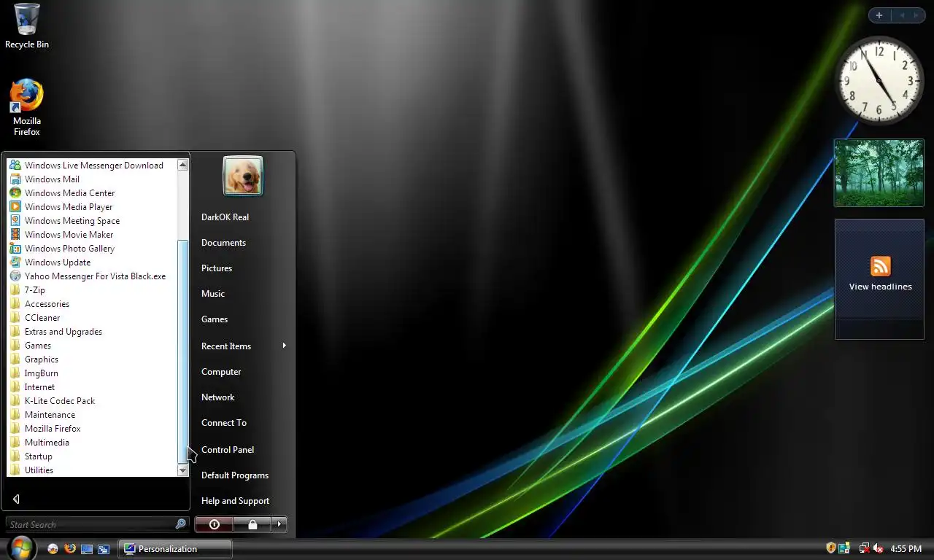Screen dimensions: 934x560
Task: Click Switch between windows quick launch icon
Action: tap(104, 548)
